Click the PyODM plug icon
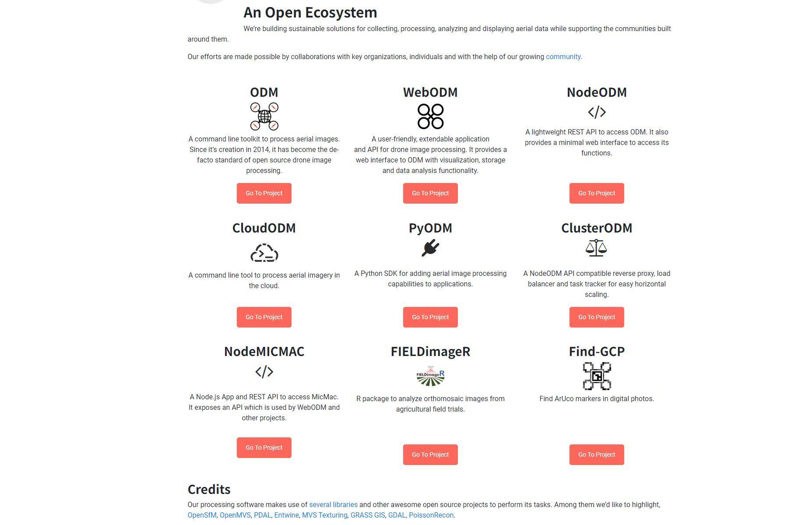This screenshot has height=525, width=812. pos(430,248)
